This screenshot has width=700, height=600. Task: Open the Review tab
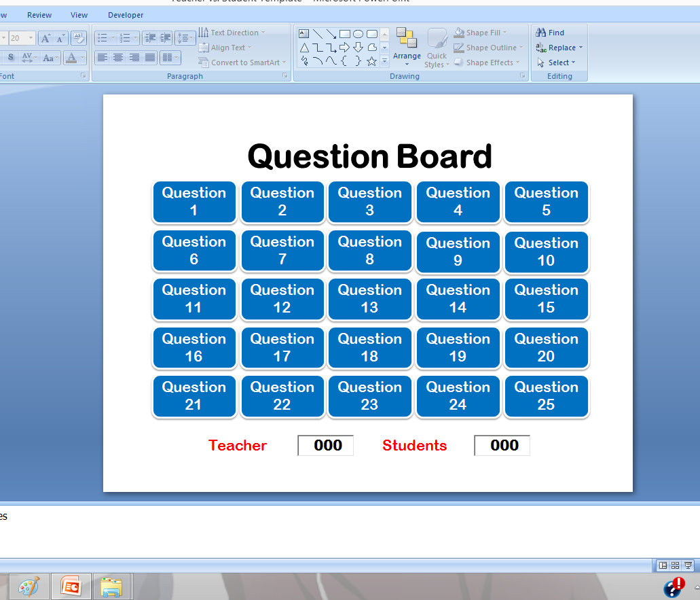(x=39, y=15)
